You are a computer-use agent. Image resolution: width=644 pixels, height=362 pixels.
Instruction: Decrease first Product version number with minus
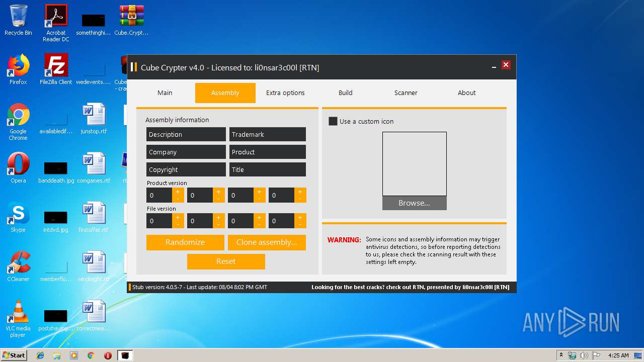pyautogui.click(x=178, y=199)
